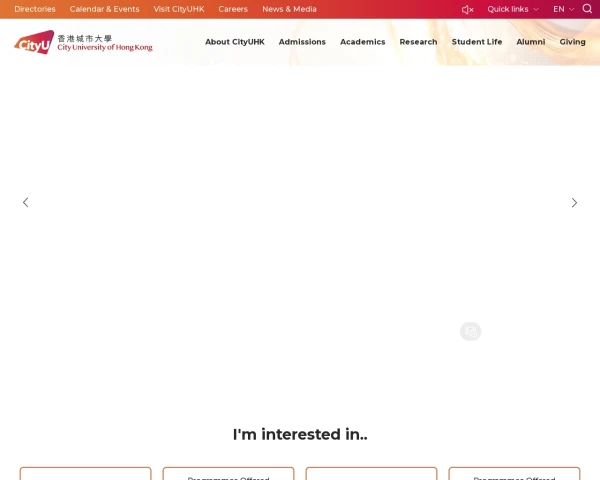
Task: Open the Admissions menu
Action: click(x=302, y=42)
